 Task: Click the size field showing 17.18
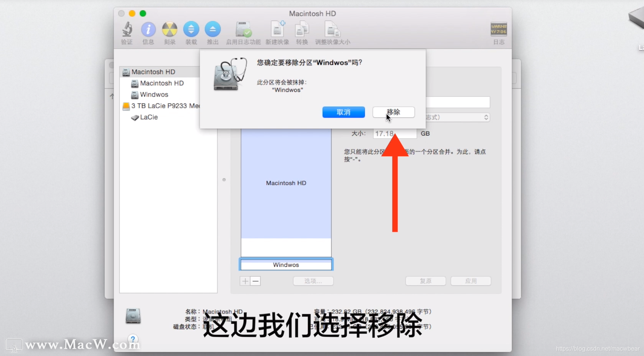pos(395,134)
